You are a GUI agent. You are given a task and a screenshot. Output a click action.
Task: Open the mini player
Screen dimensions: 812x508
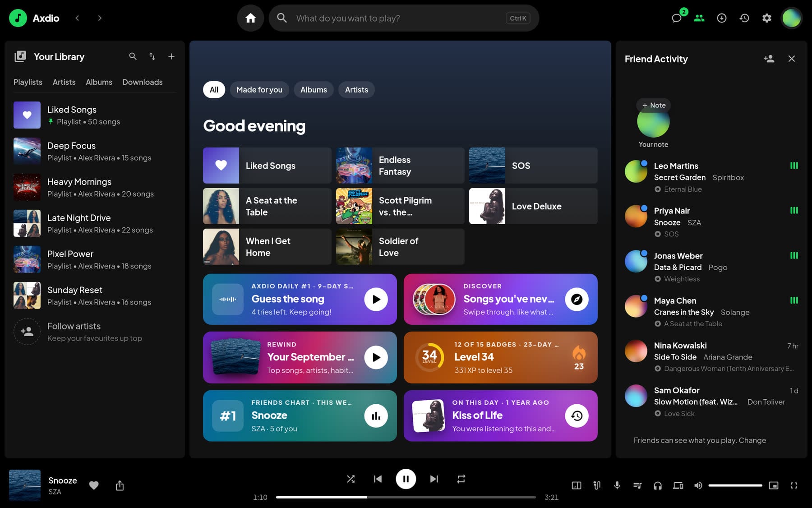tap(774, 485)
